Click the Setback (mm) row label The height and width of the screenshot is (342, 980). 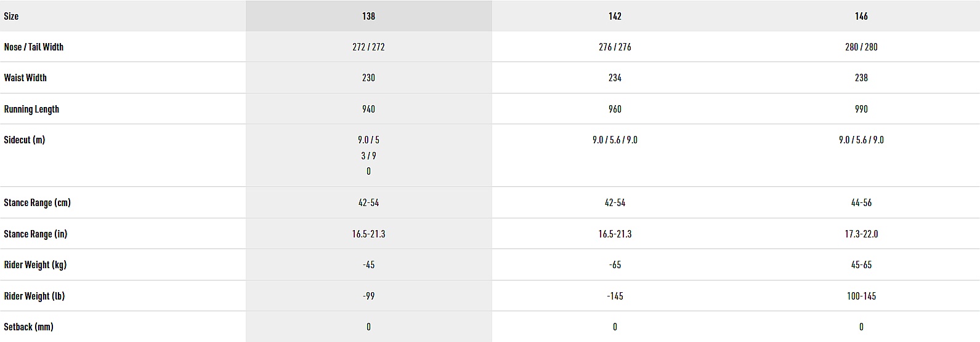(x=29, y=327)
